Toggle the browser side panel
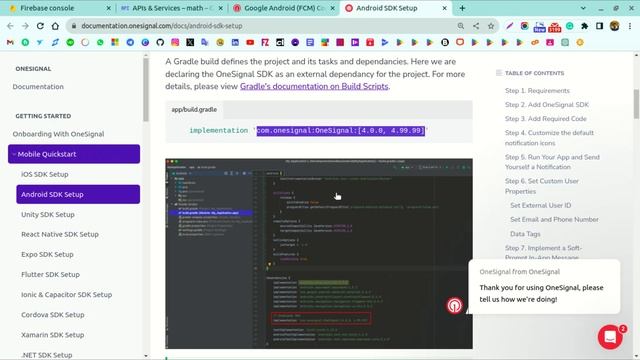640x360 pixels. (599, 26)
